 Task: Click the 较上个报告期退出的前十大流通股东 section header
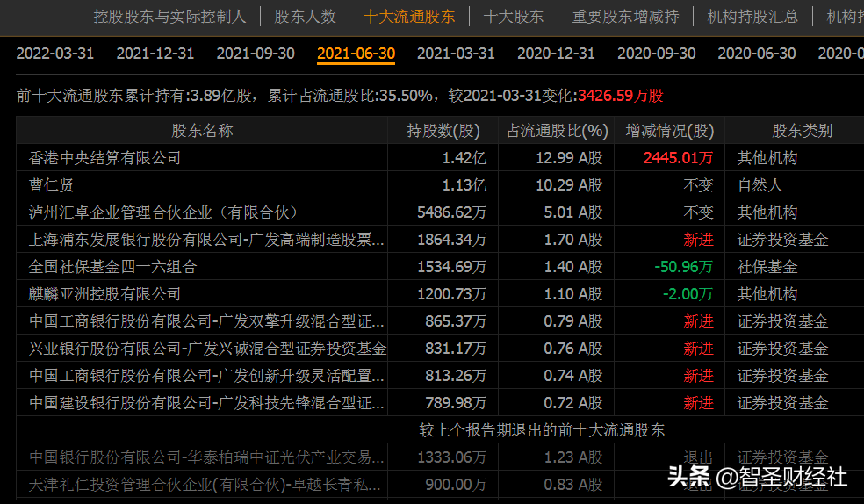coord(542,430)
